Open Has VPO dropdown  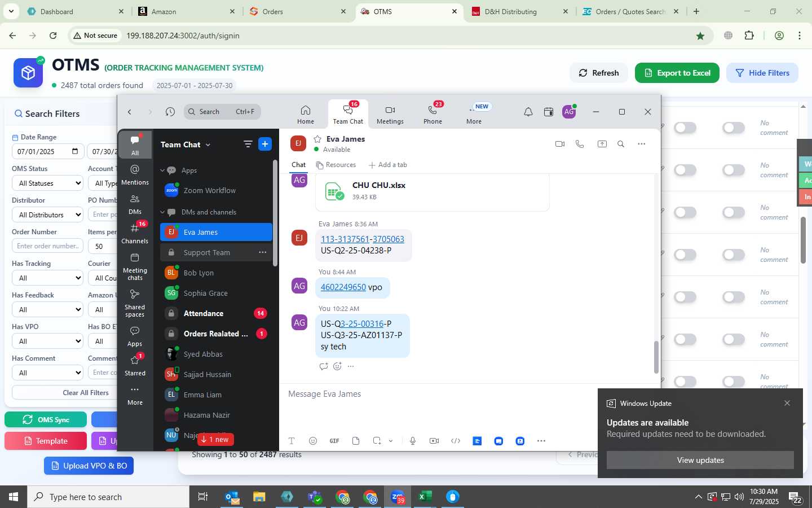48,341
